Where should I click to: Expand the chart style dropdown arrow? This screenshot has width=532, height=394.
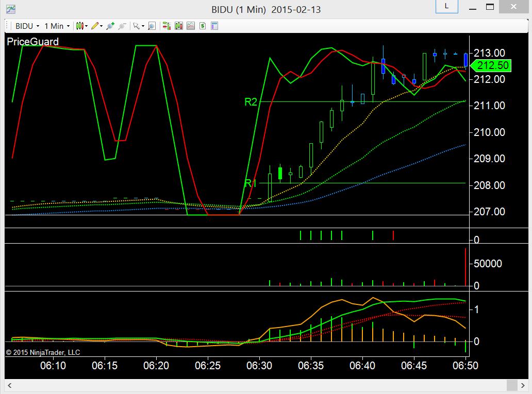click(87, 26)
